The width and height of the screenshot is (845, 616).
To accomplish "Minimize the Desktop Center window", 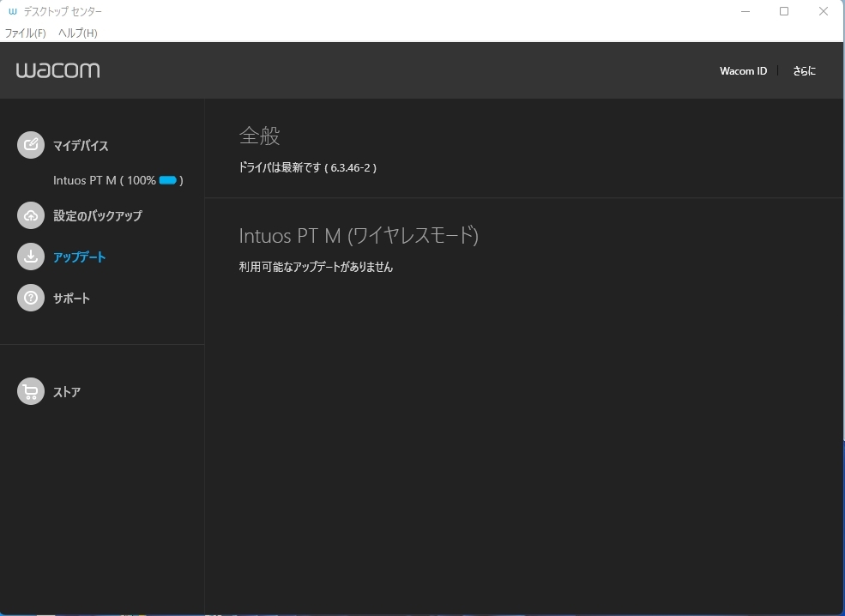I will point(745,11).
